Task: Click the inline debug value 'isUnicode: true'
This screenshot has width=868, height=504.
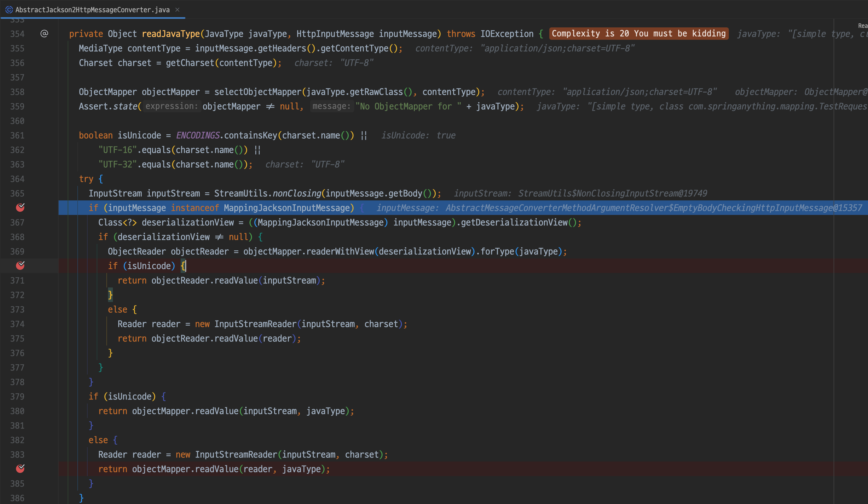Action: click(x=418, y=135)
